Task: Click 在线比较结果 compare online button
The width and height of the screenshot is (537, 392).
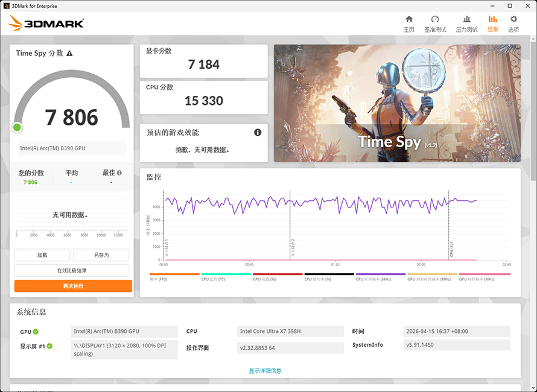Action: tap(72, 270)
